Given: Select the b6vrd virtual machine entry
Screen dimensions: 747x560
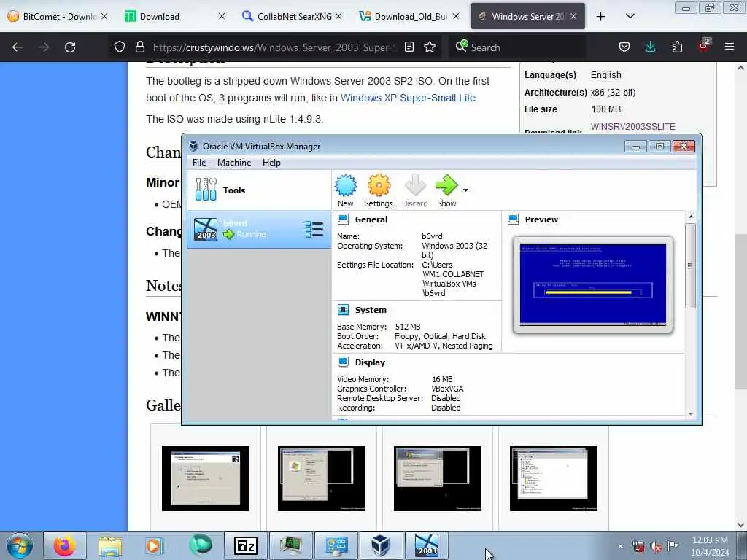Looking at the screenshot, I should 259,230.
